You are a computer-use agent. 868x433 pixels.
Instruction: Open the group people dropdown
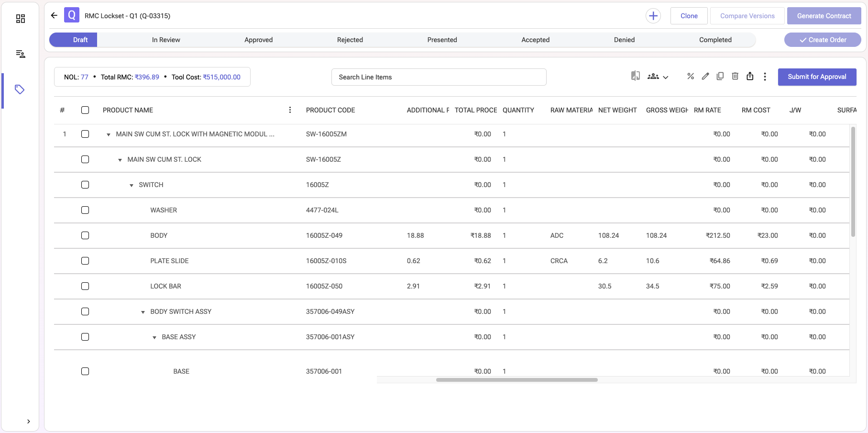[658, 77]
